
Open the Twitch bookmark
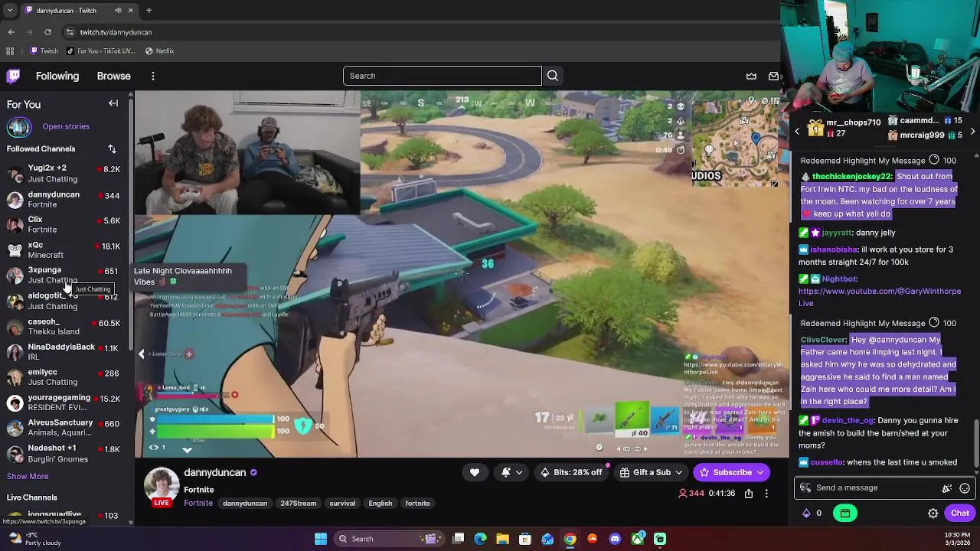(x=44, y=51)
